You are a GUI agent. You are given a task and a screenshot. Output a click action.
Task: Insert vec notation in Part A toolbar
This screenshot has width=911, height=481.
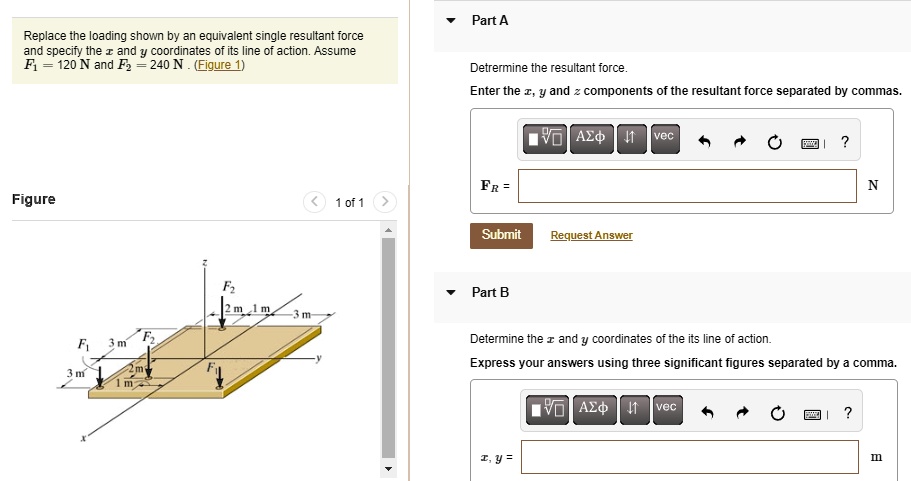click(x=665, y=139)
